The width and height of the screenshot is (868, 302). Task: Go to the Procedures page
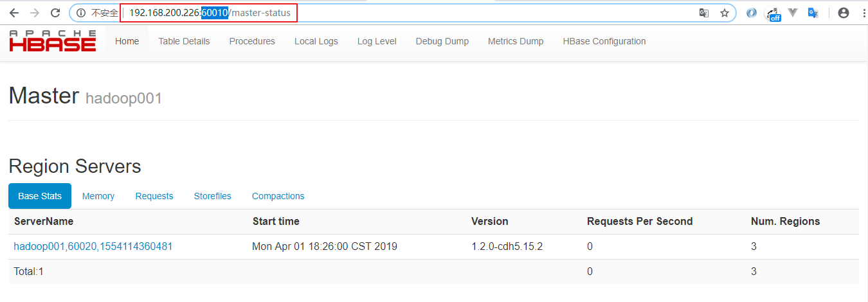252,41
